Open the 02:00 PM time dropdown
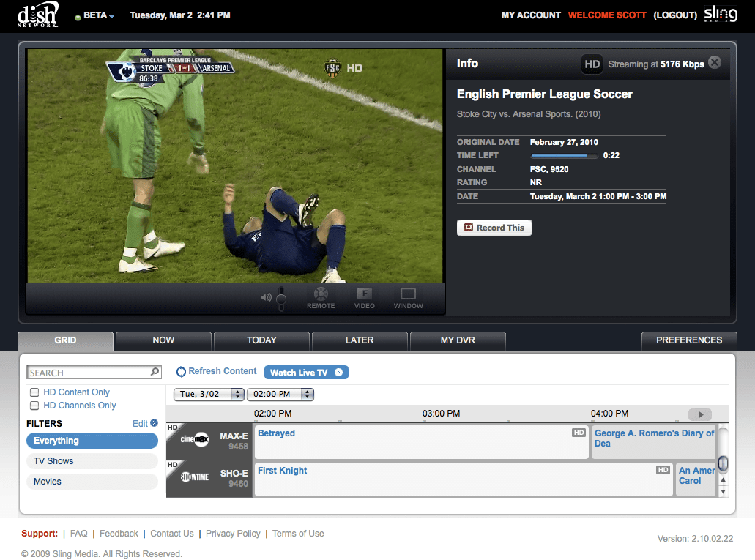755x560 pixels. 280,395
